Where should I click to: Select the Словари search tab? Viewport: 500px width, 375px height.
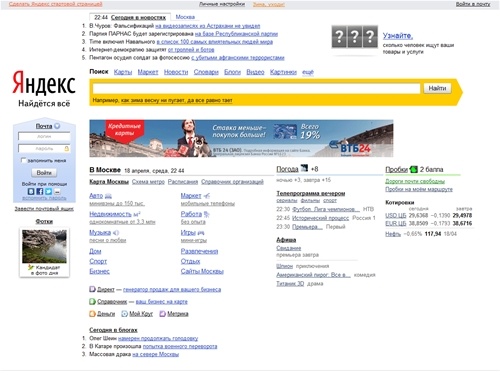206,72
